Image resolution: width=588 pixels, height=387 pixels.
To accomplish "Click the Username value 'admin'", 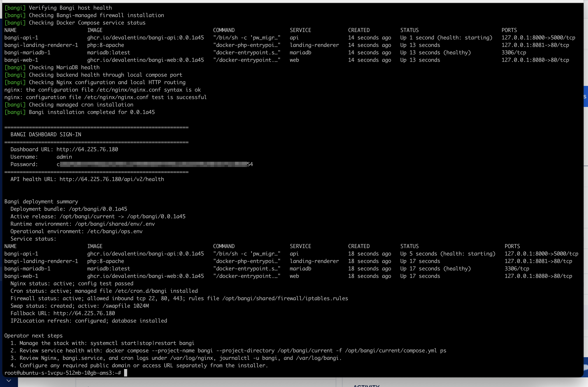I will pyautogui.click(x=64, y=157).
